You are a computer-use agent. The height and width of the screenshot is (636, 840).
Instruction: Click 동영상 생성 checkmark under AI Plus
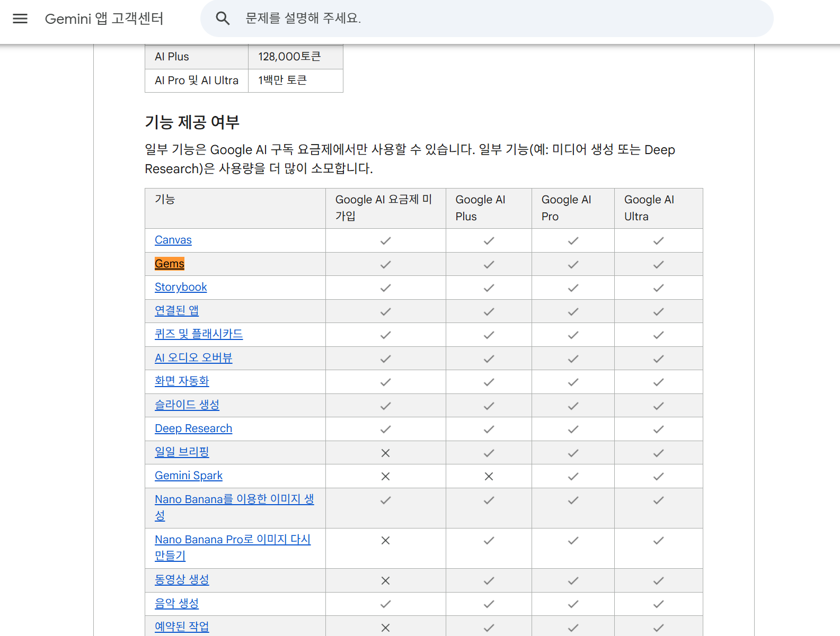coord(489,581)
